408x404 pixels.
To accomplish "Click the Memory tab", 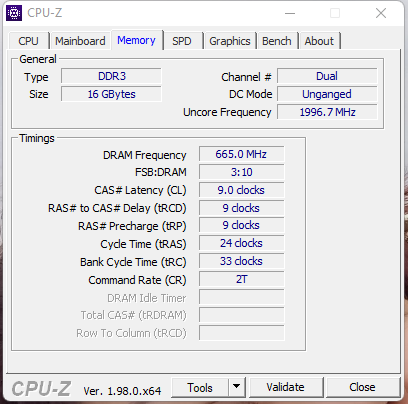I will (x=136, y=40).
